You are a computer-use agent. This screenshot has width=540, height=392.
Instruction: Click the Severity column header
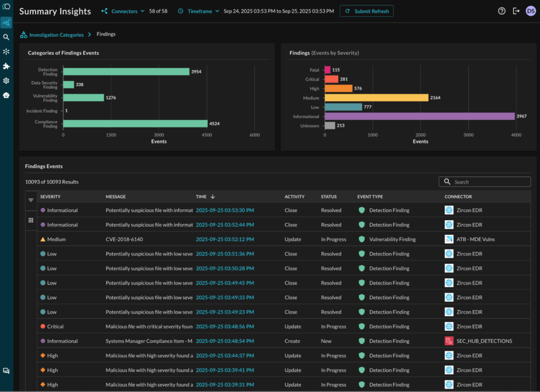tap(51, 197)
